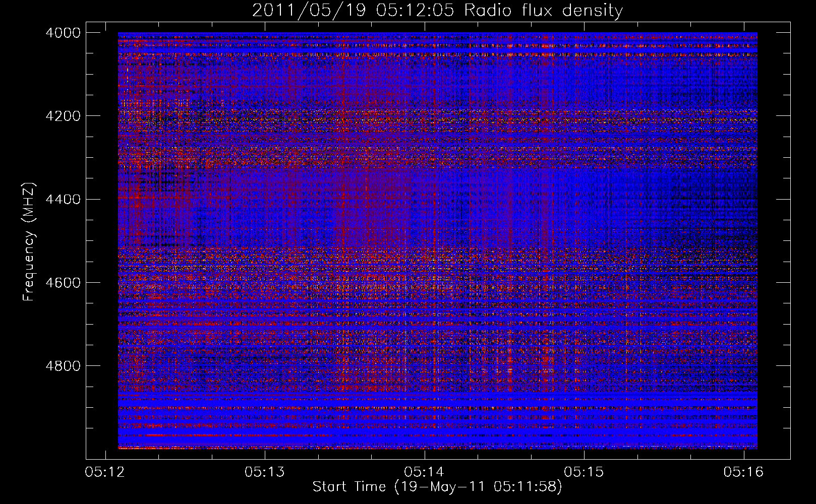
Task: Click the 4800 frequency tick label
Action: tap(63, 366)
